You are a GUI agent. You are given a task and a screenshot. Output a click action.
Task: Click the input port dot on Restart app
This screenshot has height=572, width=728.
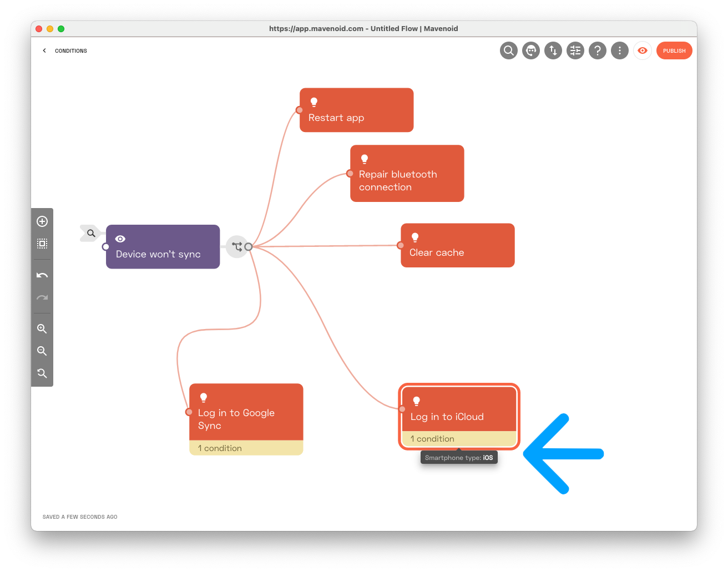[300, 110]
